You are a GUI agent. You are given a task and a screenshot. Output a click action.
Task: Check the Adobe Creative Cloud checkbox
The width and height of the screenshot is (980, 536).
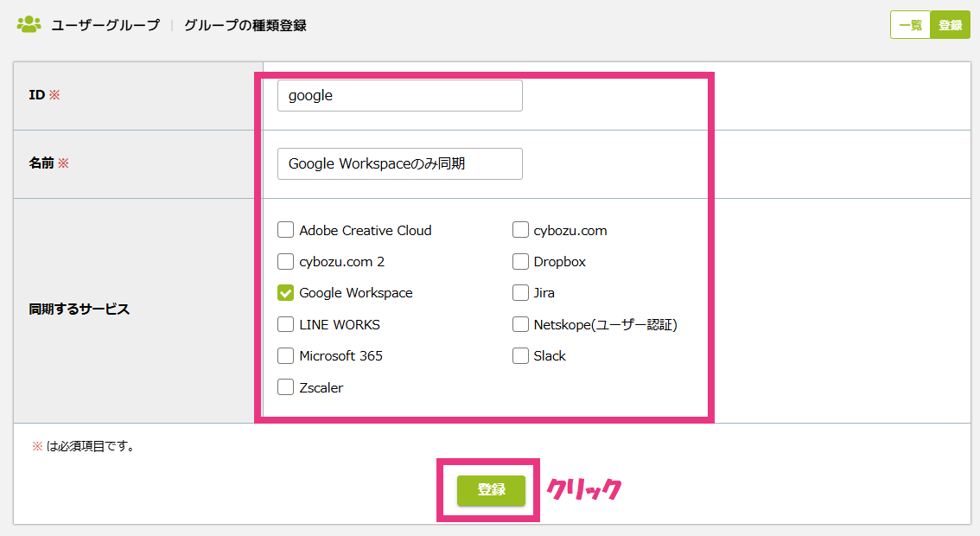click(x=286, y=230)
